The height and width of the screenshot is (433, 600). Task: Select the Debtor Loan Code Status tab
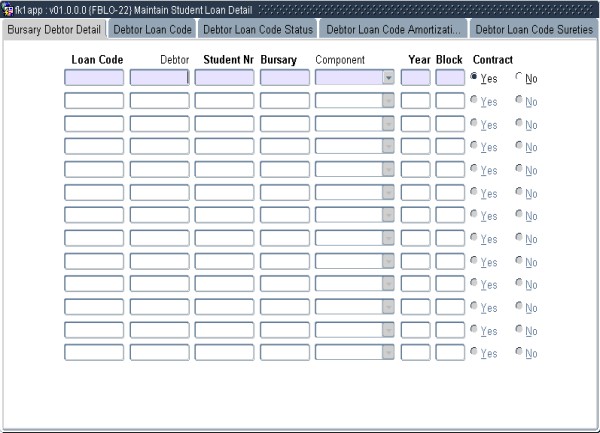(x=257, y=29)
